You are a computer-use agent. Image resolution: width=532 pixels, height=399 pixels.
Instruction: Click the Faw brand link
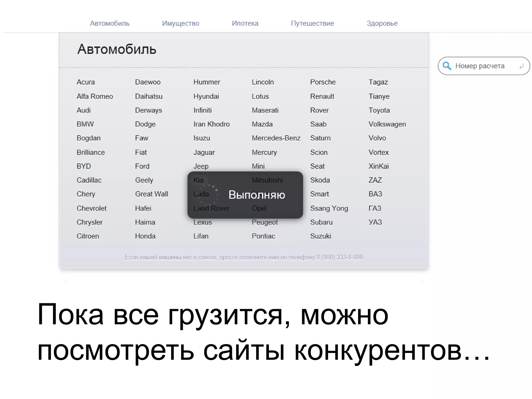point(142,138)
